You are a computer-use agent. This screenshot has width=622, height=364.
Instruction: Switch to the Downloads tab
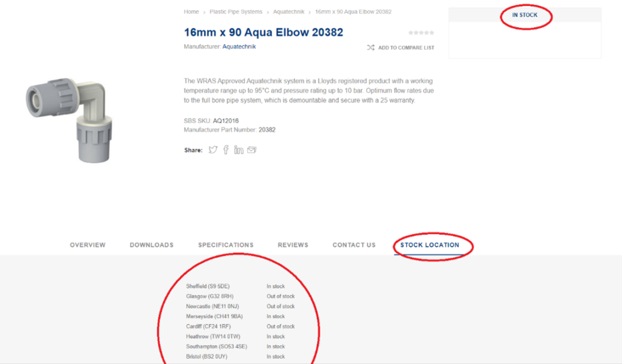pos(151,245)
